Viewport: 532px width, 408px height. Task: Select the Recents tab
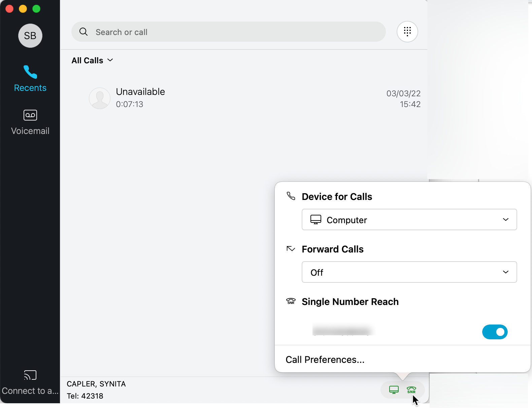[30, 78]
